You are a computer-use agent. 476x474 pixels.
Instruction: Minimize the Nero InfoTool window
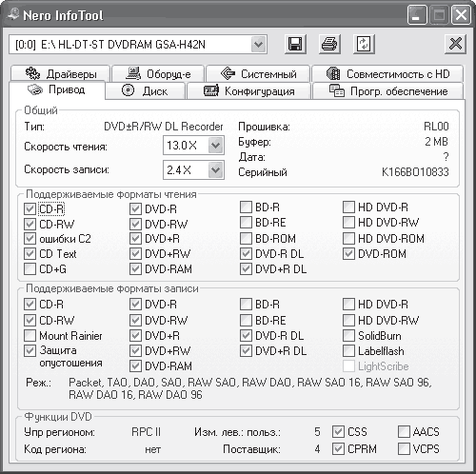417,15
